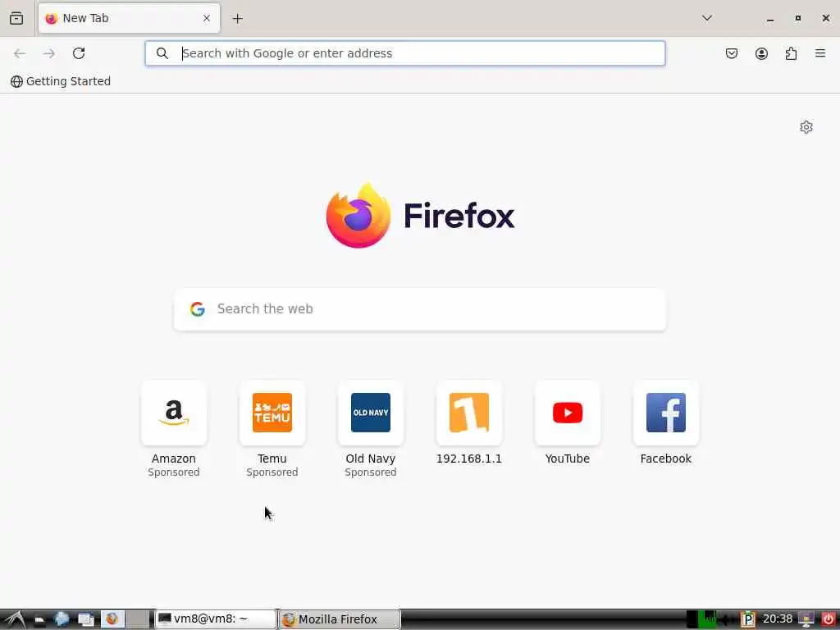The height and width of the screenshot is (630, 840).
Task: Open the Firefox account icon
Action: [x=761, y=53]
